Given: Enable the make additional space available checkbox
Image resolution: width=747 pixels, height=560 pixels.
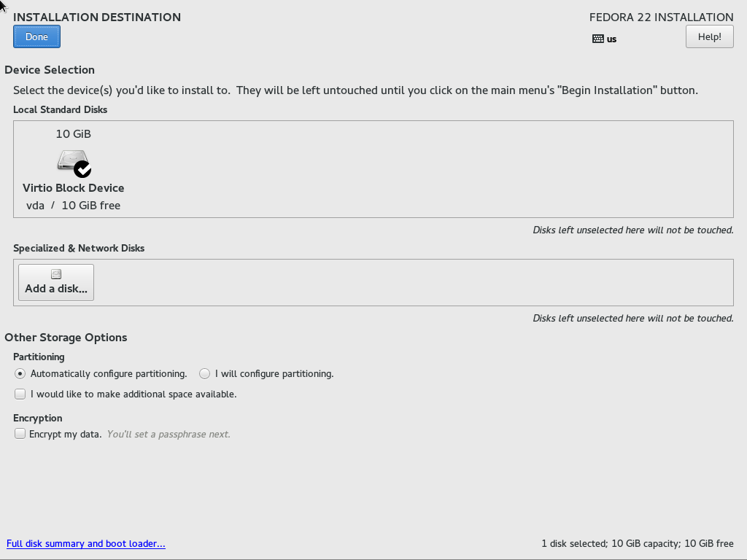Looking at the screenshot, I should point(20,394).
